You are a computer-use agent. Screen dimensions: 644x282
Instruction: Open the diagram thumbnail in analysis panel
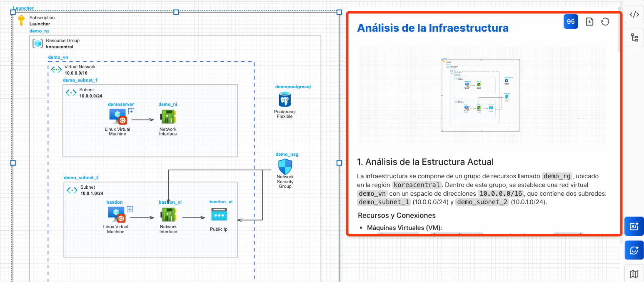(x=481, y=95)
